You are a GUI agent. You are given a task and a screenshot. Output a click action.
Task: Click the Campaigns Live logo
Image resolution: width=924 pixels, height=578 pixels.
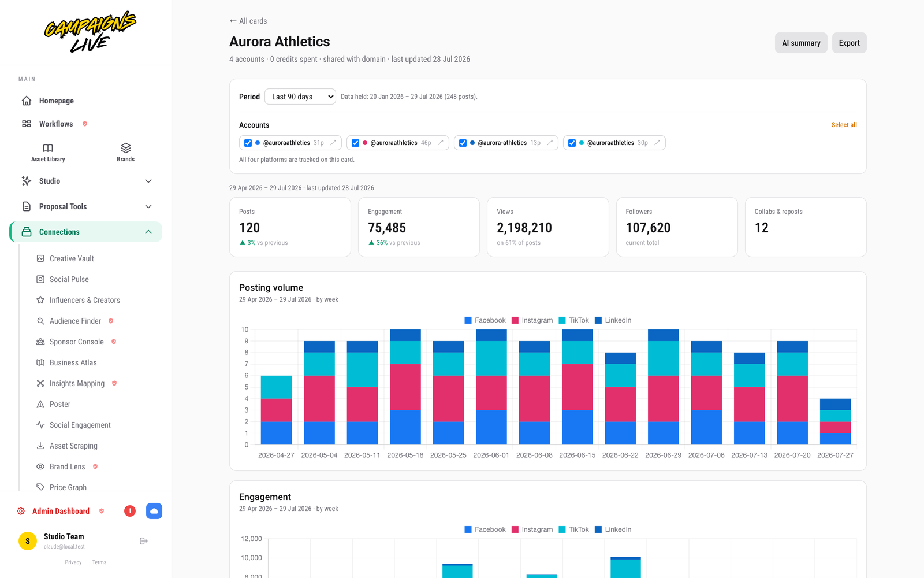pos(90,32)
